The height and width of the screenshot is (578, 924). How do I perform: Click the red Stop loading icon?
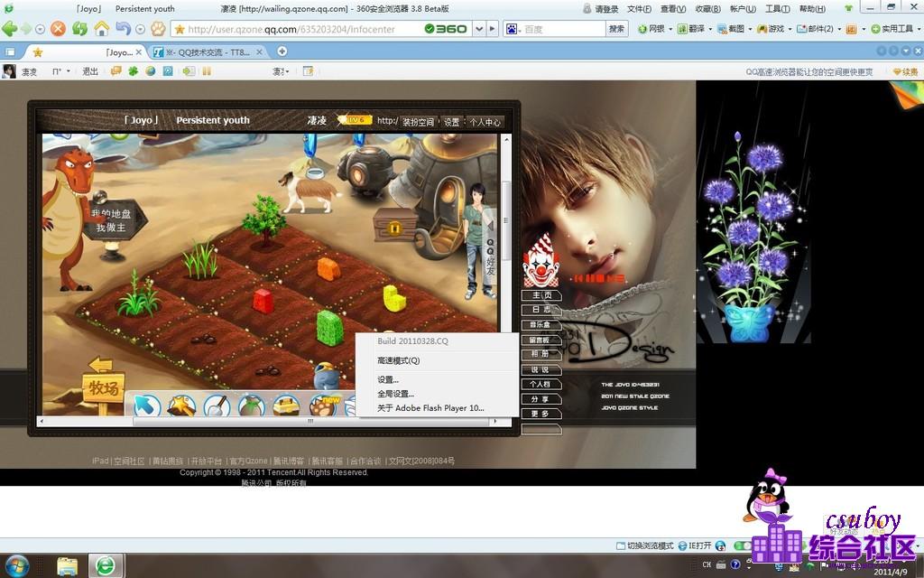click(58, 29)
